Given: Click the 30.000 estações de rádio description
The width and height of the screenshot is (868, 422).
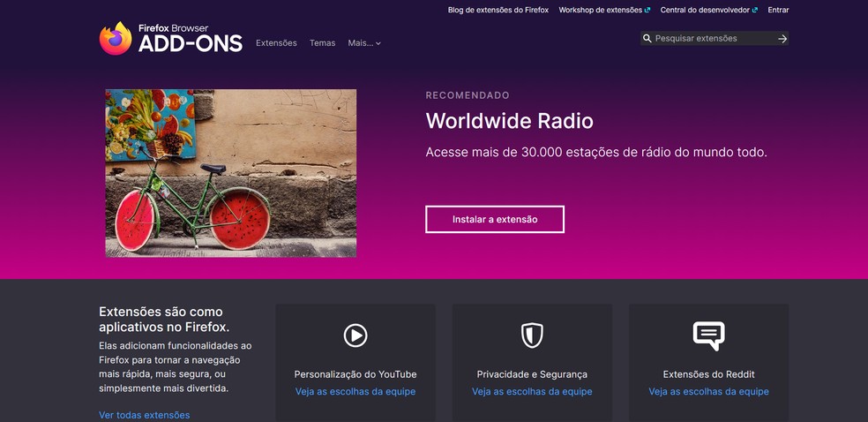Looking at the screenshot, I should [x=596, y=153].
